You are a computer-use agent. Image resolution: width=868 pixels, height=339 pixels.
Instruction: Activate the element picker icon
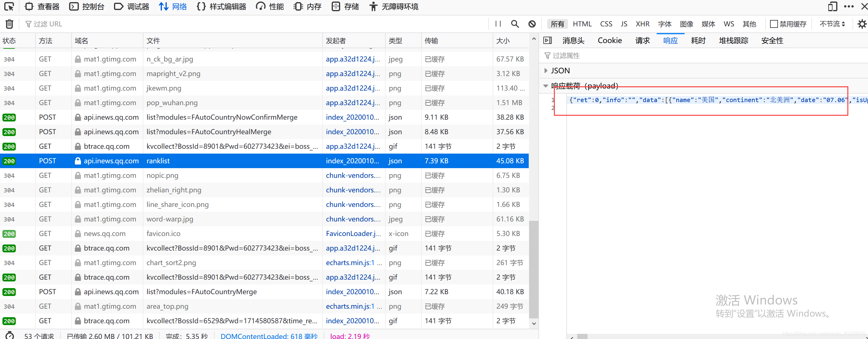pos(9,6)
